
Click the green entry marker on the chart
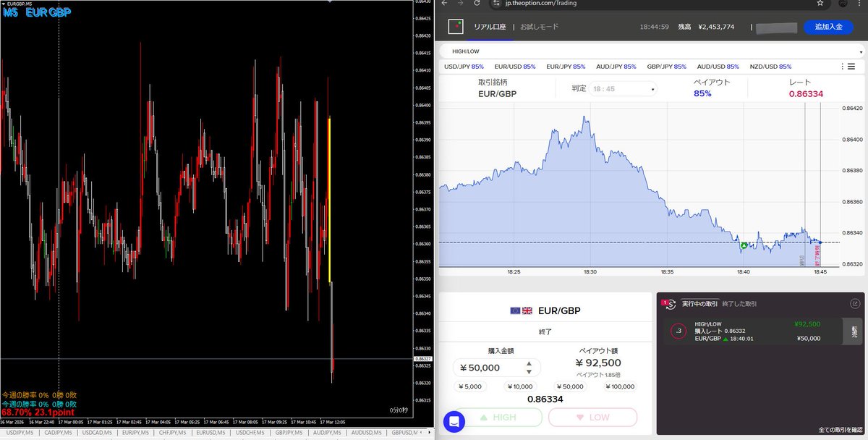[743, 246]
